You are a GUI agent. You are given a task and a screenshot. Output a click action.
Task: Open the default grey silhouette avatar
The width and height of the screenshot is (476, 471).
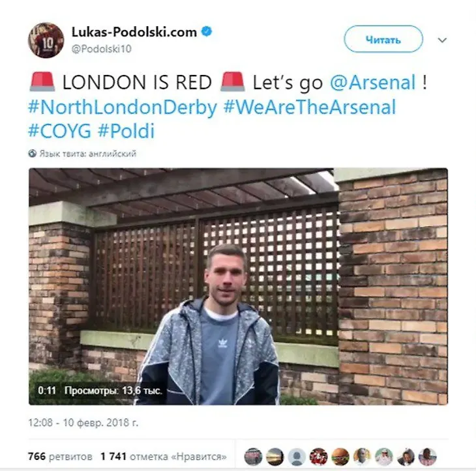pyautogui.click(x=297, y=457)
